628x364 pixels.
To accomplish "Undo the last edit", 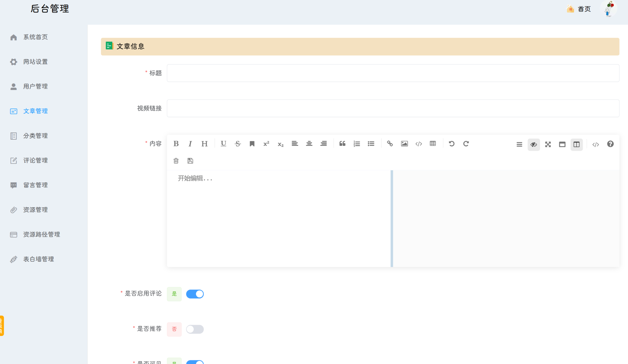I will tap(452, 144).
